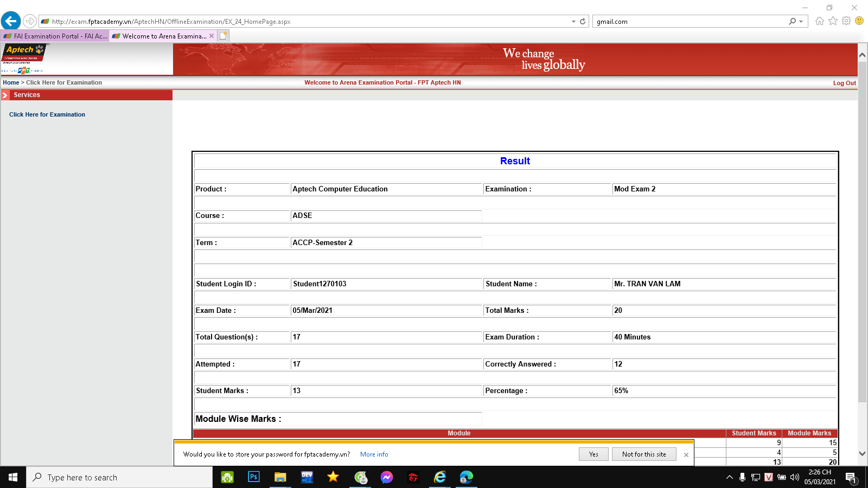This screenshot has height=488, width=868.
Task: Refresh the page with the reload icon
Action: 583,22
